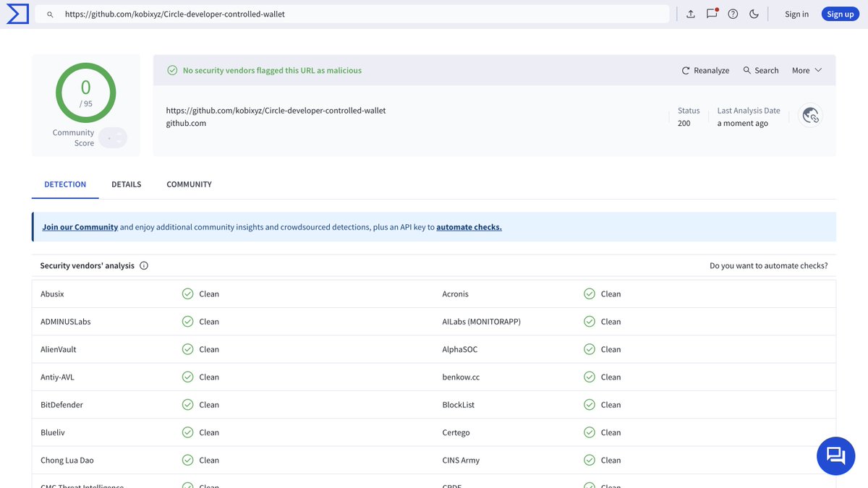Click the Clean check icon for CINS Army
The image size is (868, 488).
[x=589, y=460]
